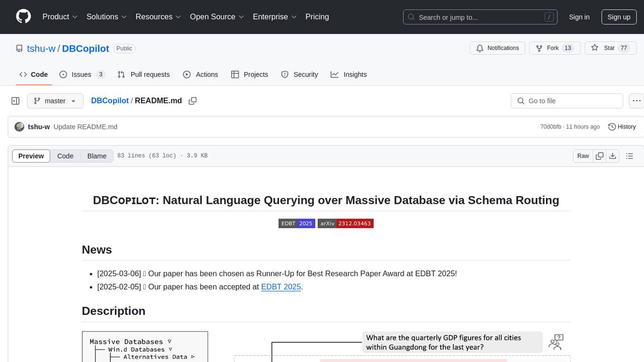This screenshot has width=644, height=362.
Task: Expand the file tree side panel
Action: click(16, 101)
